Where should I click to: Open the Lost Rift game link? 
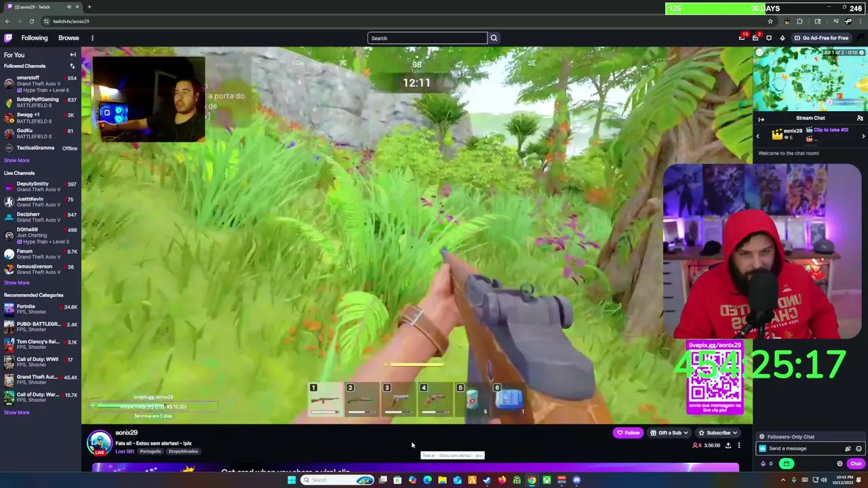tap(125, 451)
